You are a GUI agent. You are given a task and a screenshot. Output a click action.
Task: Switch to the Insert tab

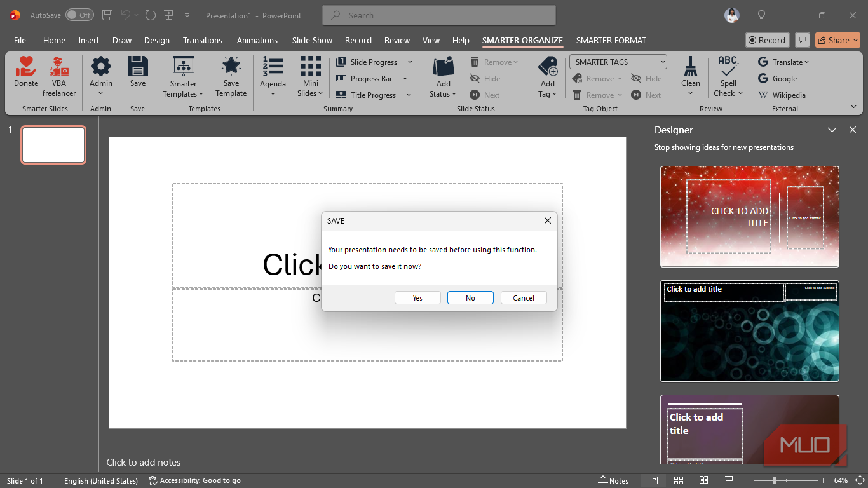(x=89, y=40)
